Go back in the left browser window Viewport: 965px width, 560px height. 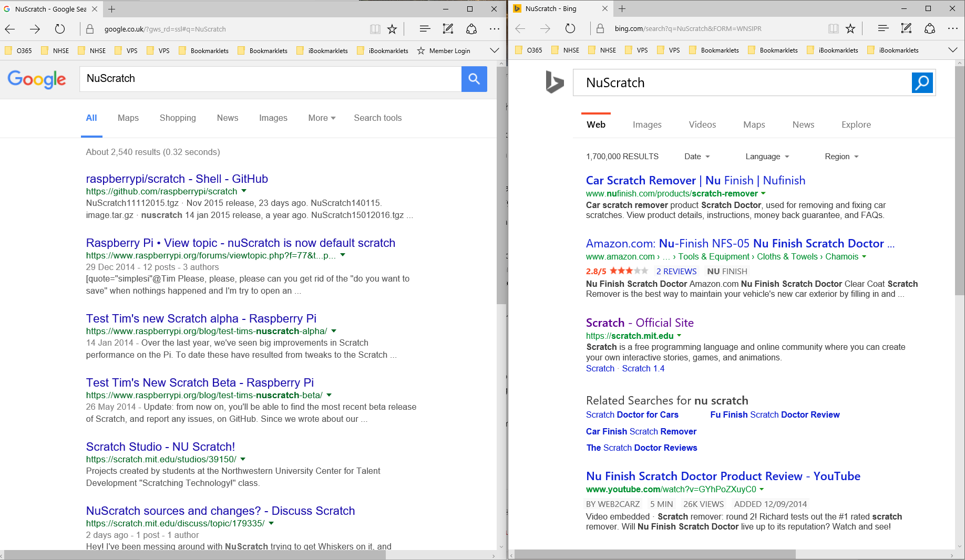click(10, 29)
